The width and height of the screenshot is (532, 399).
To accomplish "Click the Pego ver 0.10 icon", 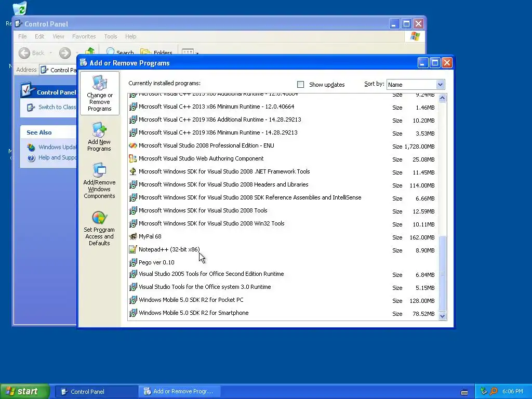I will [x=133, y=262].
